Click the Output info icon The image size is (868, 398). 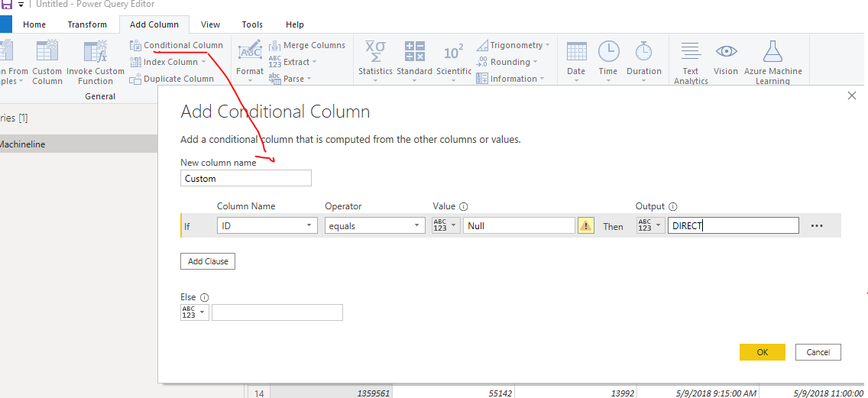pos(672,206)
